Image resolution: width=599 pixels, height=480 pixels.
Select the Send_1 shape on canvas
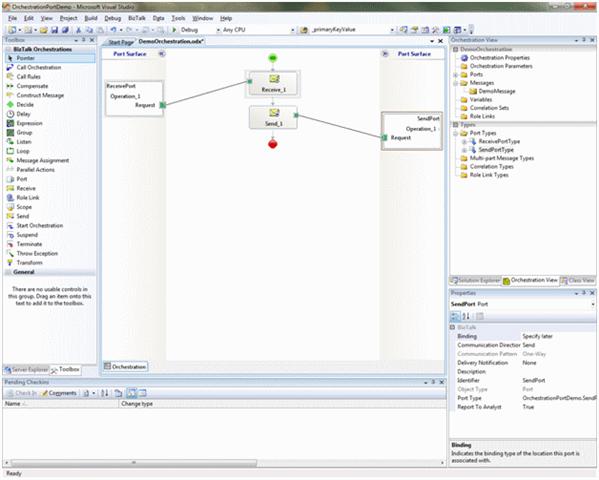(273, 117)
